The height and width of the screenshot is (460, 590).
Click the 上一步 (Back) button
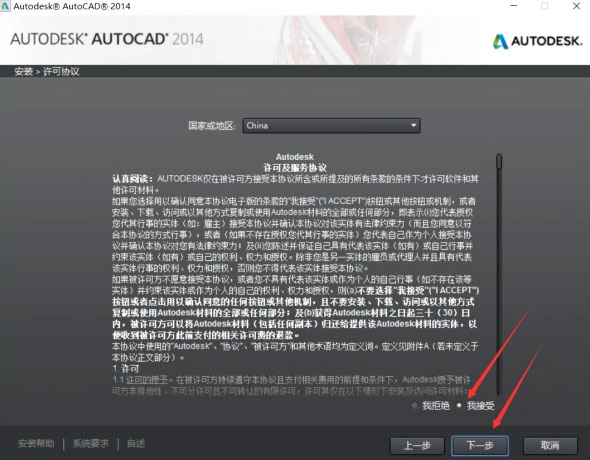[417, 446]
